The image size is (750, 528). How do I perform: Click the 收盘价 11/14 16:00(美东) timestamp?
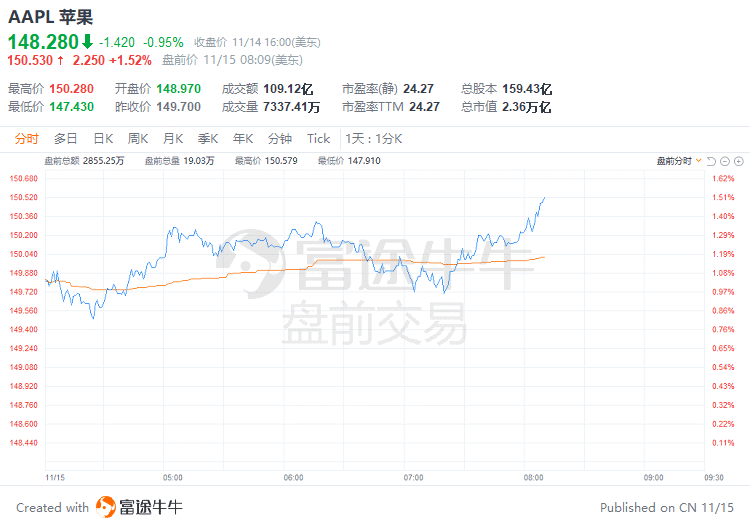(x=257, y=43)
